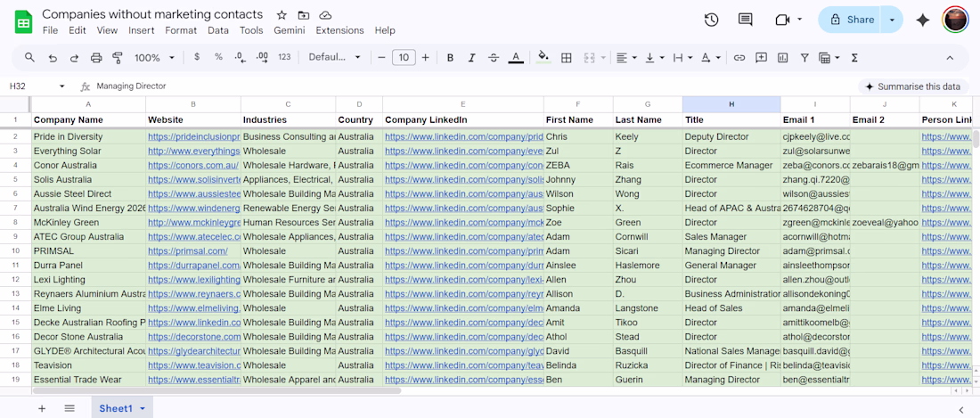Screen dimensions: 980x418
Task: Open the Data menu
Action: coord(218,30)
